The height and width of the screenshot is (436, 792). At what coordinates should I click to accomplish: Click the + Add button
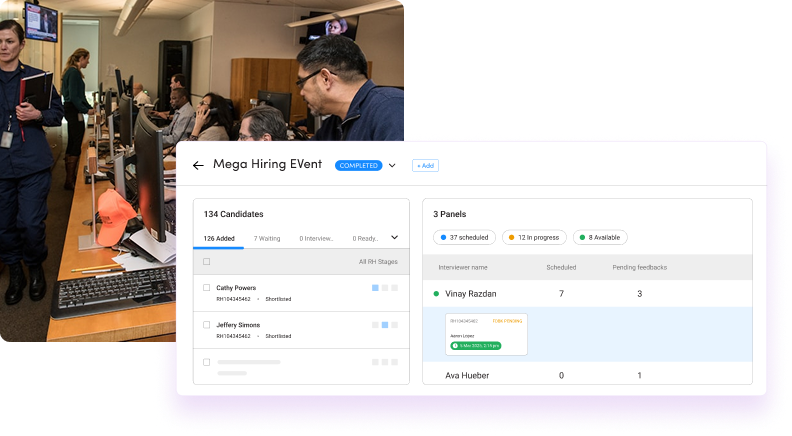click(425, 166)
